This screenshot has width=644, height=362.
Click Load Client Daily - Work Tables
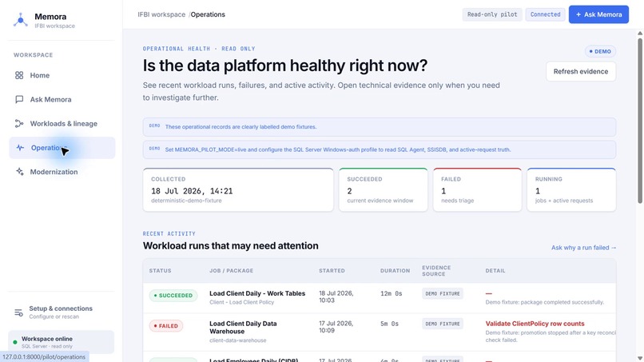click(257, 293)
